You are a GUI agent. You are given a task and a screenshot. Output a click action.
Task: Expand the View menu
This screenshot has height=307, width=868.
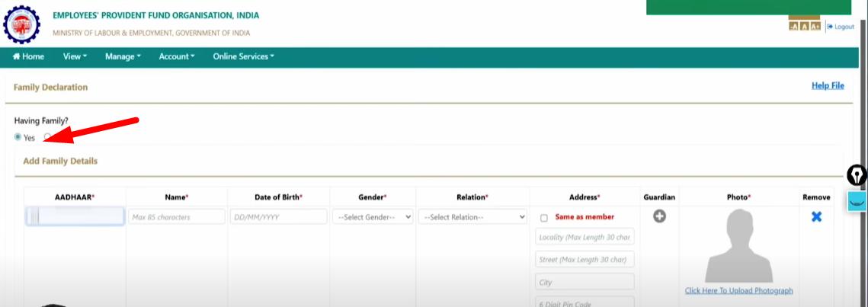click(75, 56)
